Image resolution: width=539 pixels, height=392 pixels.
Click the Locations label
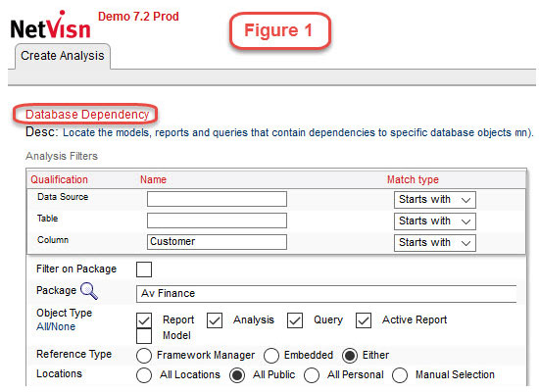(x=59, y=373)
